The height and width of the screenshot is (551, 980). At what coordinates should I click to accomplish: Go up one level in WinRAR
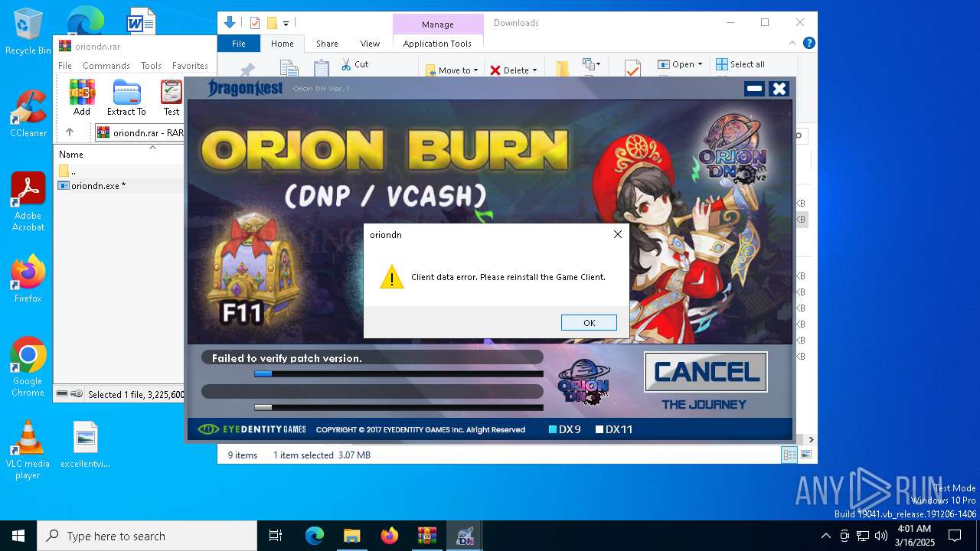point(70,132)
